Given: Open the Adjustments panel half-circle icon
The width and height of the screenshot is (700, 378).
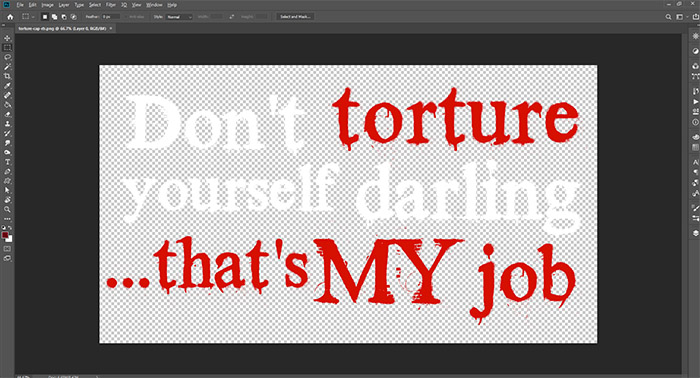Looking at the screenshot, I should 695,51.
